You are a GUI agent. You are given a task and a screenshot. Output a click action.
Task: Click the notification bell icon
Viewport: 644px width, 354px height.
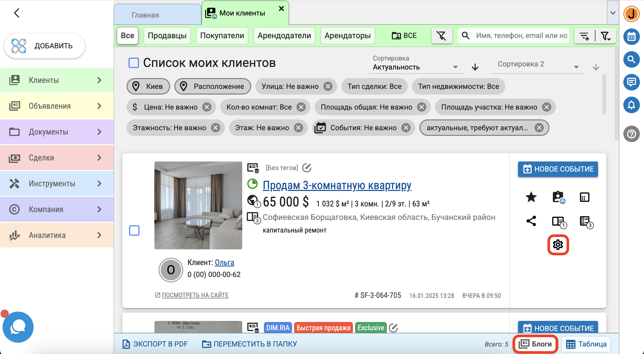coord(631,105)
